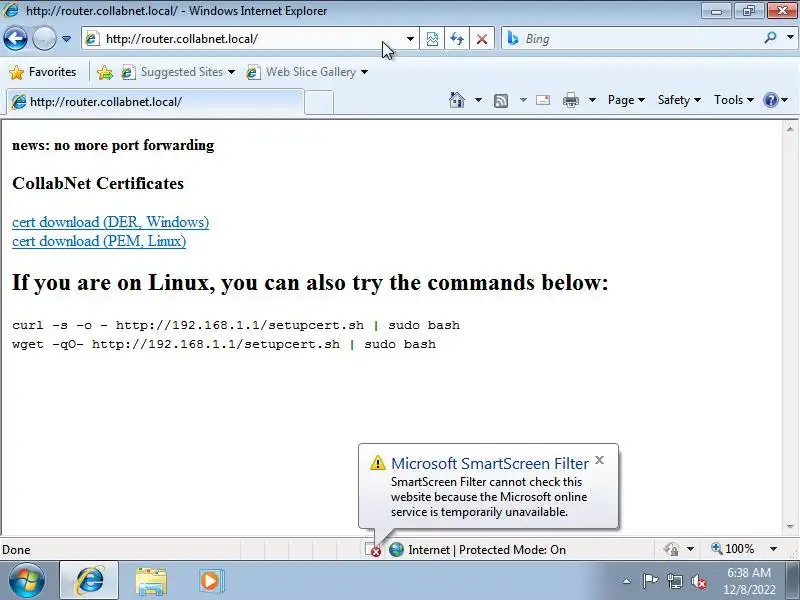This screenshot has height=600, width=800.
Task: Open Web Slice Gallery item
Action: (307, 72)
